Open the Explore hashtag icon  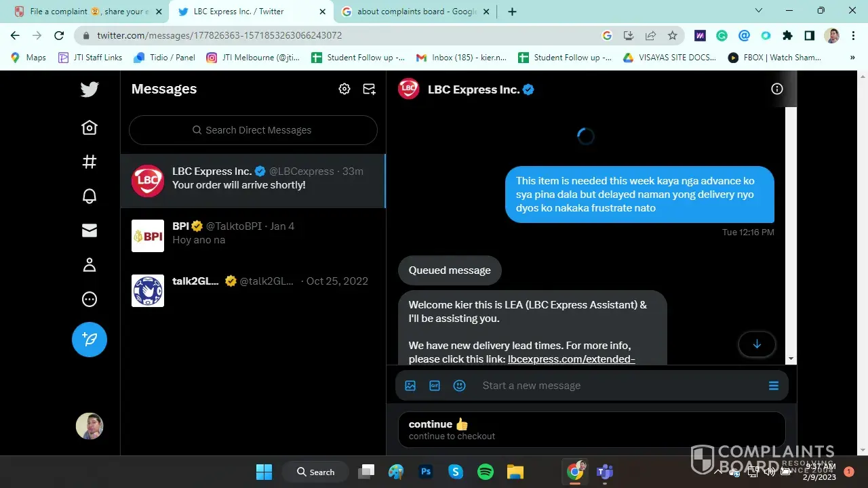click(90, 162)
